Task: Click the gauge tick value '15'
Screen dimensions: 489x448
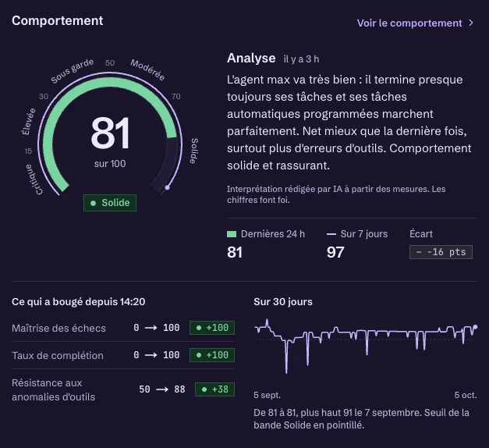Action: click(28, 151)
